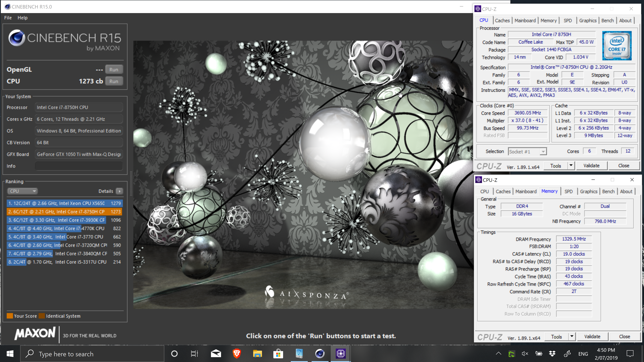Open Task View in the taskbar
The height and width of the screenshot is (362, 644).
(x=195, y=353)
